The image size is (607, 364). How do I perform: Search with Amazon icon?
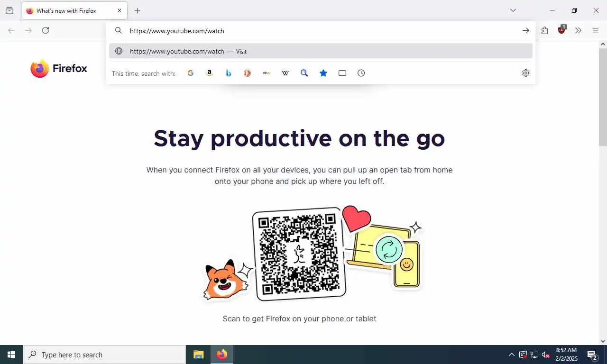coord(210,73)
